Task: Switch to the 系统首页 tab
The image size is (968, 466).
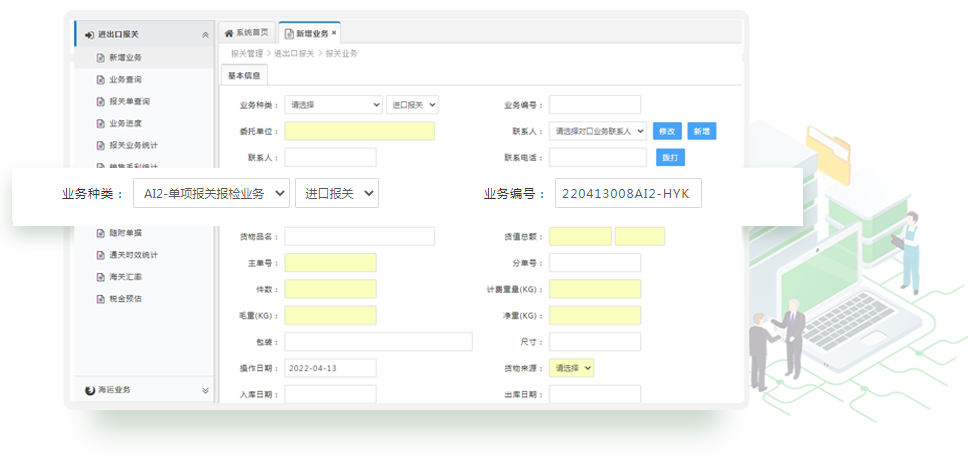Action: [246, 33]
